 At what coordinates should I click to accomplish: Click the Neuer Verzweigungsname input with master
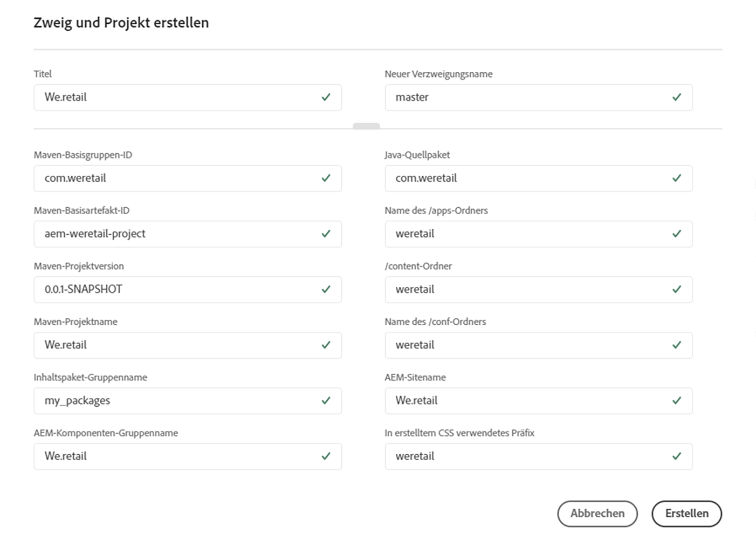tap(528, 98)
